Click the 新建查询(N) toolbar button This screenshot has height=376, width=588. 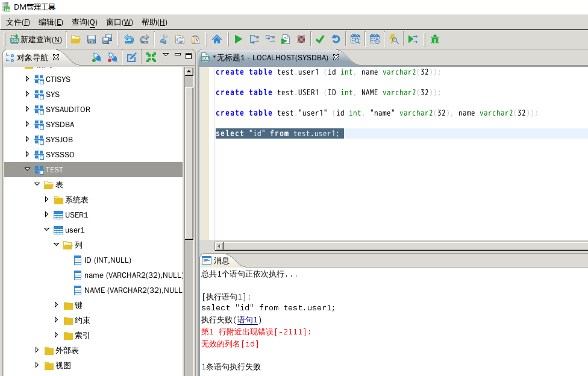point(36,39)
